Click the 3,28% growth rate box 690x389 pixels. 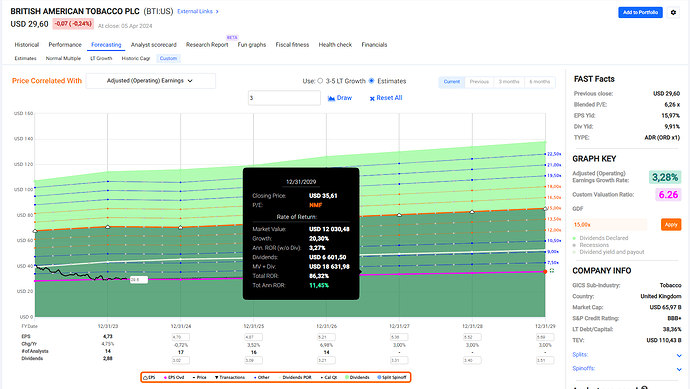665,177
